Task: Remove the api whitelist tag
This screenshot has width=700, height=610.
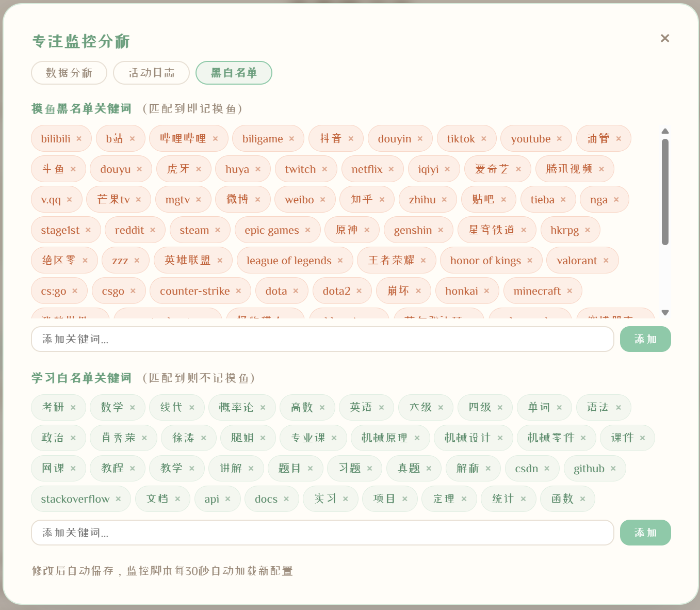Action: pos(227,499)
